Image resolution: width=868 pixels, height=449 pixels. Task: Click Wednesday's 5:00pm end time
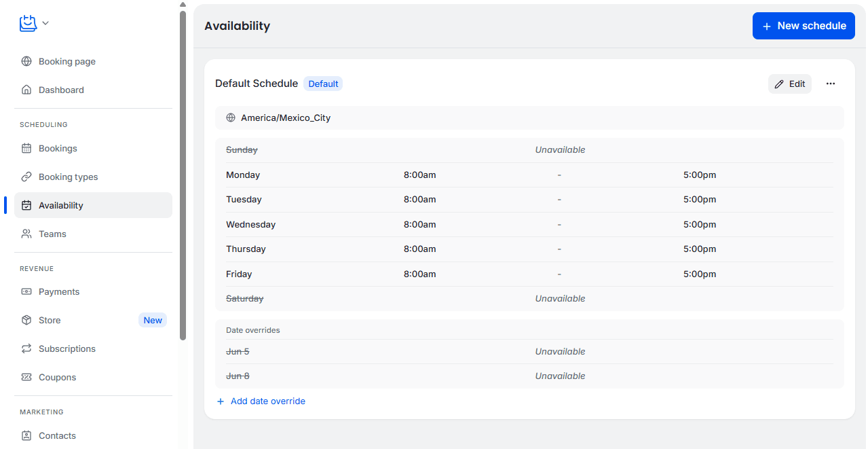pos(700,224)
